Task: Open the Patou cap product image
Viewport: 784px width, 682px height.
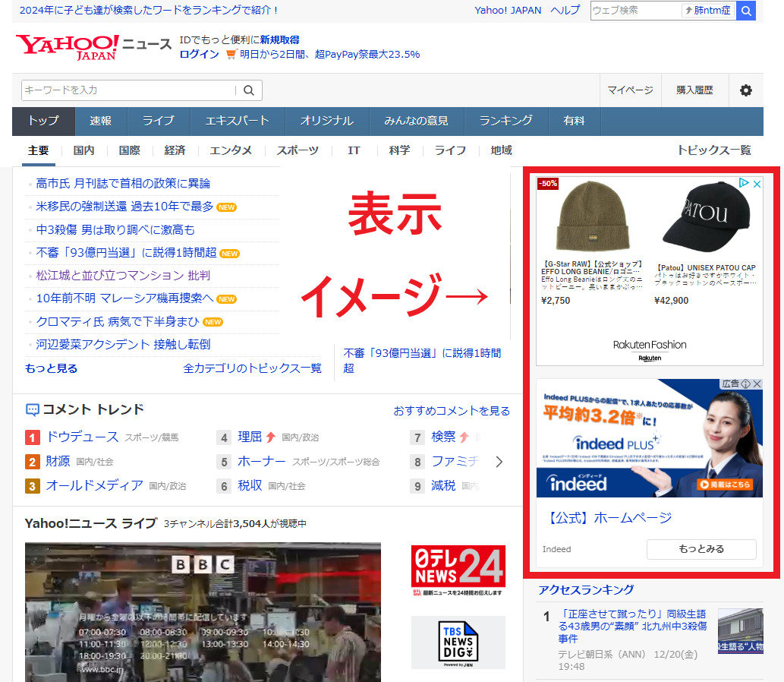Action: [706, 218]
